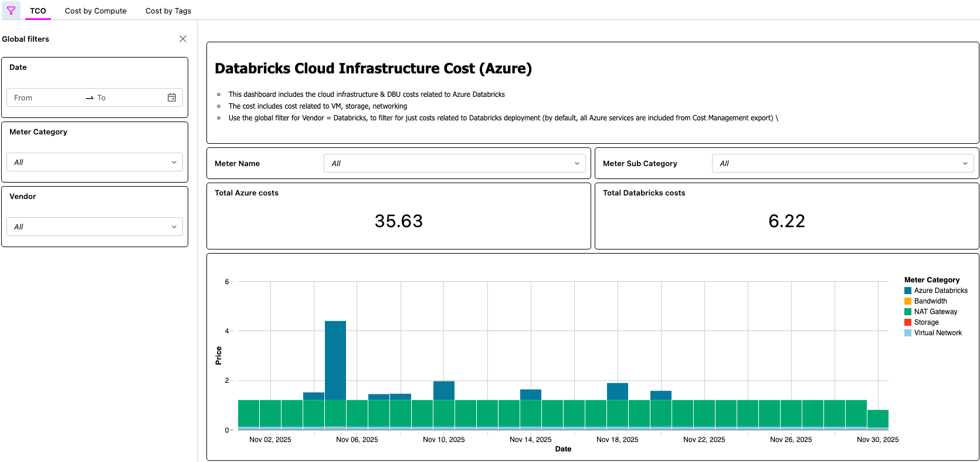The height and width of the screenshot is (462, 980).
Task: Open the Meter Sub Category dropdown
Action: tap(842, 163)
